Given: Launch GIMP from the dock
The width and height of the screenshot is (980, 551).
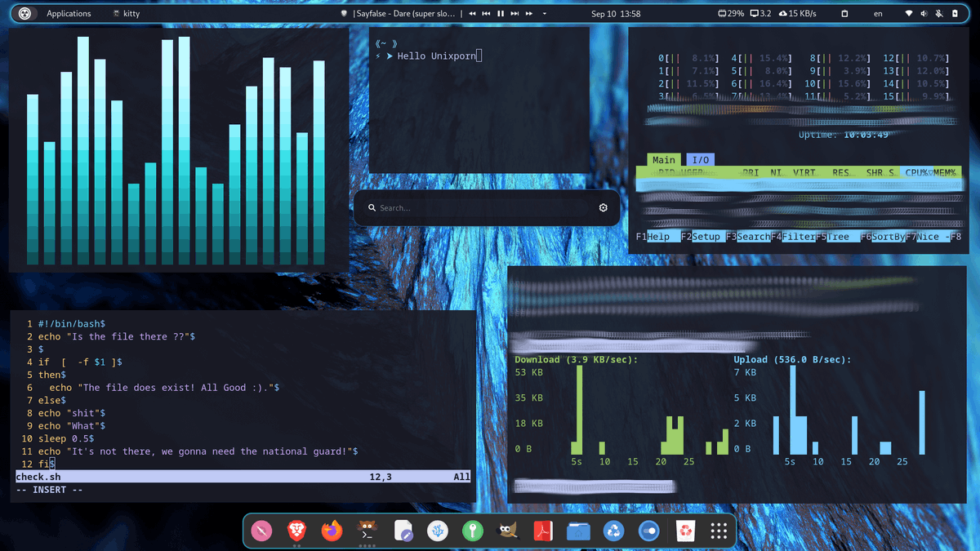Looking at the screenshot, I should click(508, 531).
